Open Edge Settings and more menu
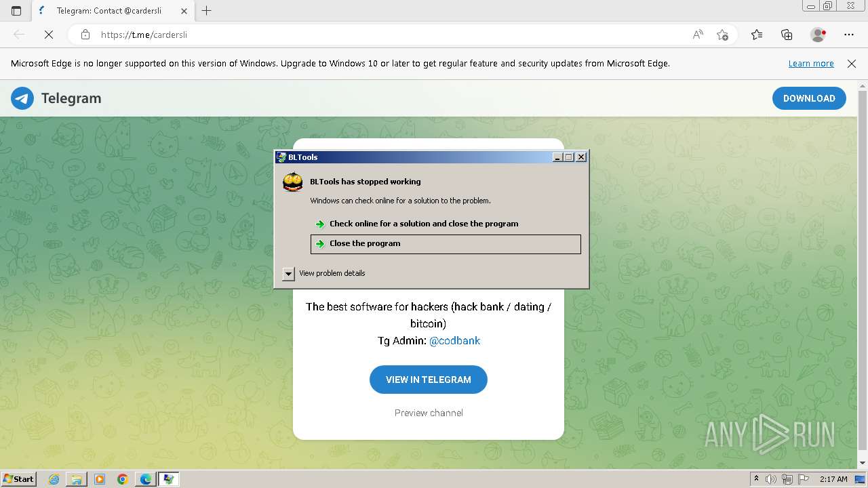This screenshot has height=488, width=868. point(849,35)
